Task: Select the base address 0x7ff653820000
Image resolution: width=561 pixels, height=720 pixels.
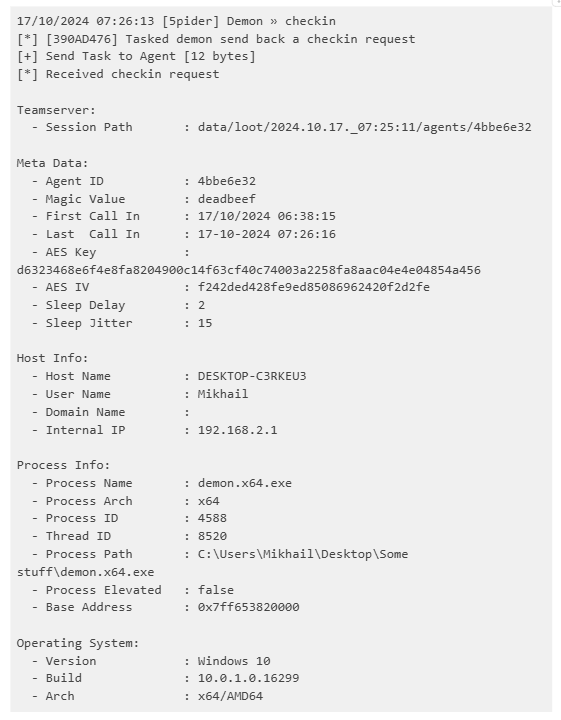Action: pyautogui.click(x=248, y=607)
